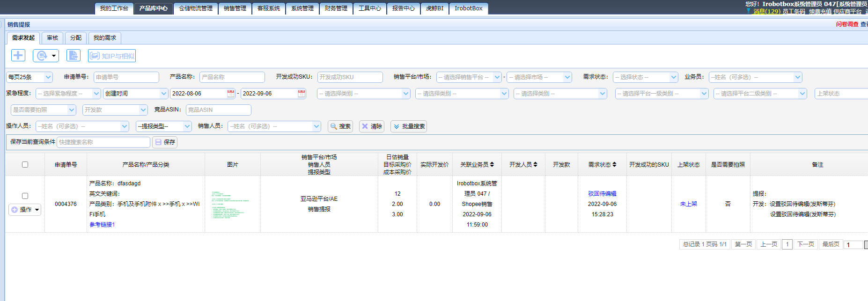Click the 清除 clear button
Image resolution: width=868 pixels, height=301 pixels.
pos(372,126)
